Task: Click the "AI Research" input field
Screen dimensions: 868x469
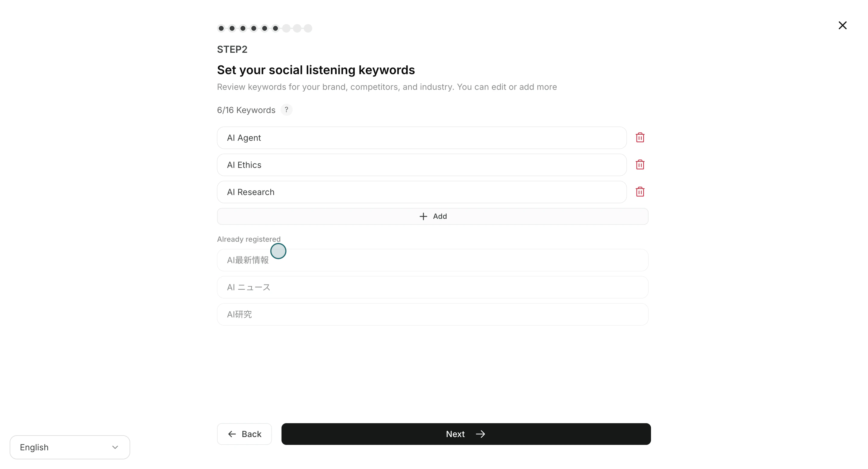Action: pos(421,192)
